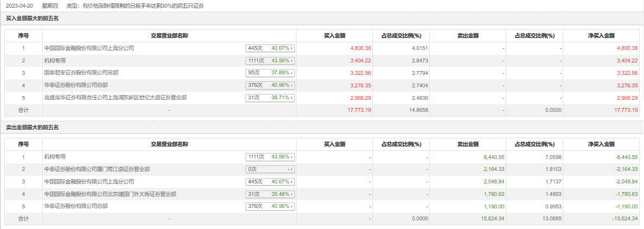Image resolution: width=644 pixels, height=229 pixels.
Task: Click 净买入金额 column header in the buy table
Action: click(x=601, y=36)
